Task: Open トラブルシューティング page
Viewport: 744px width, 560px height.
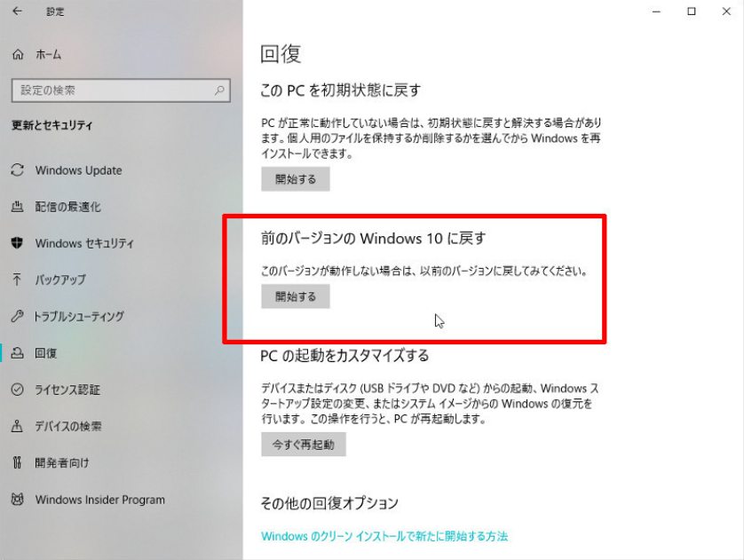Action: coord(79,316)
